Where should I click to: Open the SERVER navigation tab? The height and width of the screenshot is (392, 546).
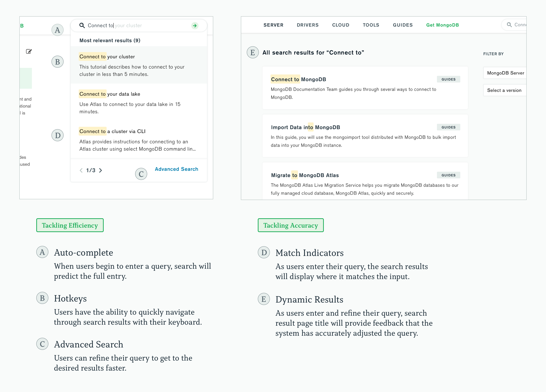[273, 25]
